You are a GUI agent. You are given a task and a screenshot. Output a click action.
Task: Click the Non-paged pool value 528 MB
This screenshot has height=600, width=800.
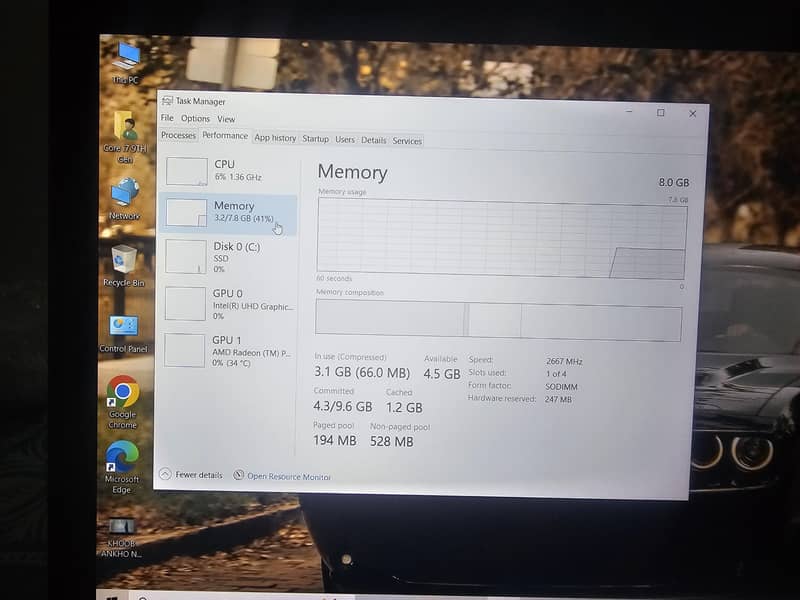(x=392, y=441)
